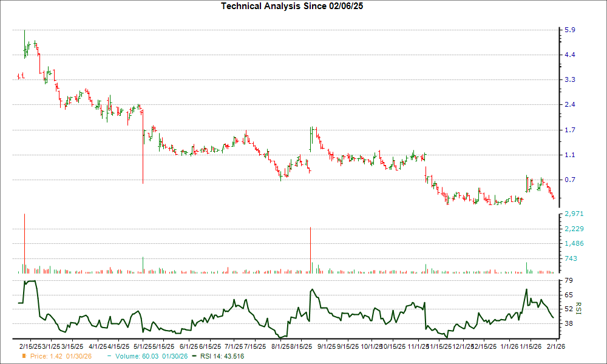Click the green candlestick at the 5.9 peak
The width and height of the screenshot is (607, 364).
(x=25, y=38)
